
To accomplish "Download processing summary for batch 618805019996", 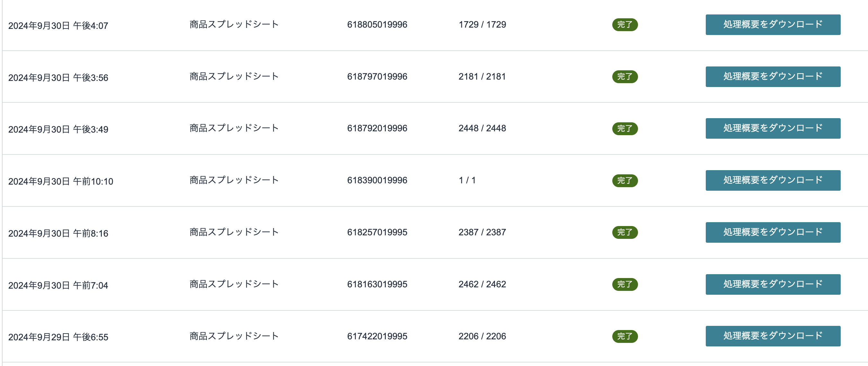I will coord(773,25).
